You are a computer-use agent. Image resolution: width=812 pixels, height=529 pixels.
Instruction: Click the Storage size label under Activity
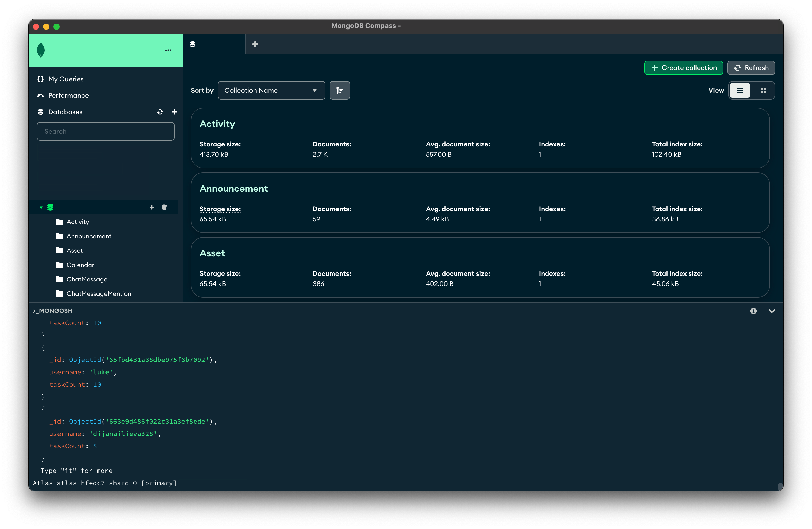coord(220,144)
